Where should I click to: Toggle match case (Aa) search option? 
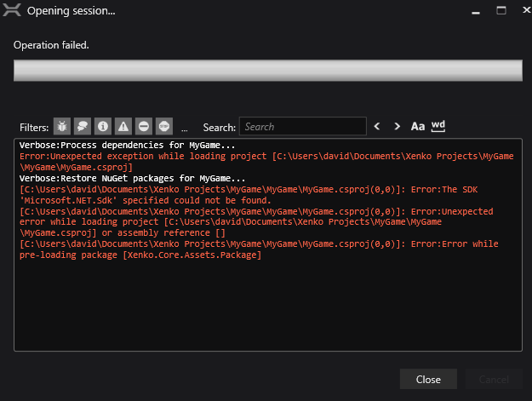pyautogui.click(x=418, y=127)
